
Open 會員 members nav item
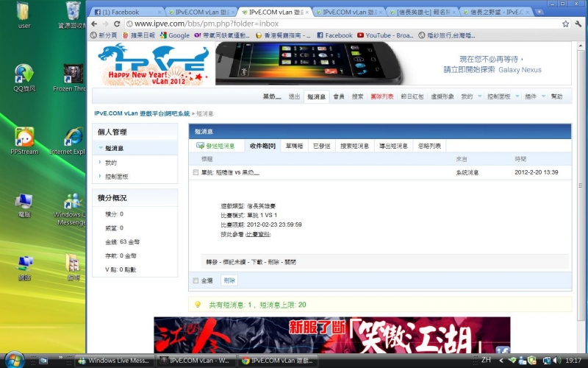click(x=339, y=96)
